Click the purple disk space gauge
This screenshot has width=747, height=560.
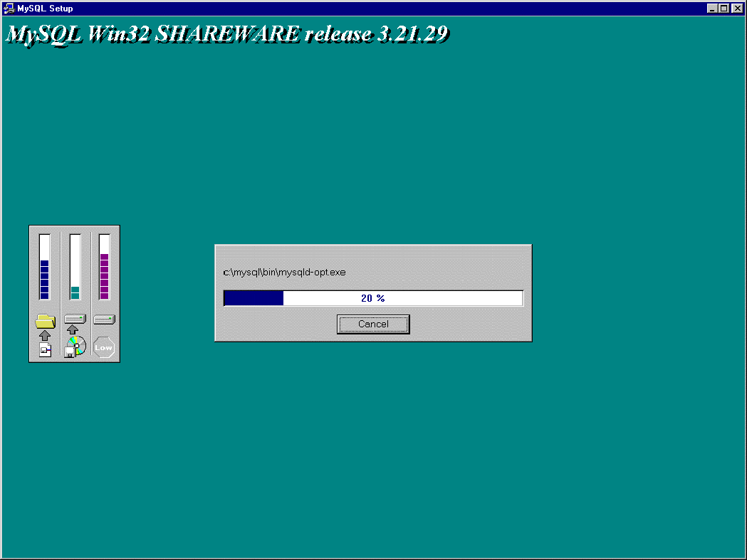tap(105, 267)
